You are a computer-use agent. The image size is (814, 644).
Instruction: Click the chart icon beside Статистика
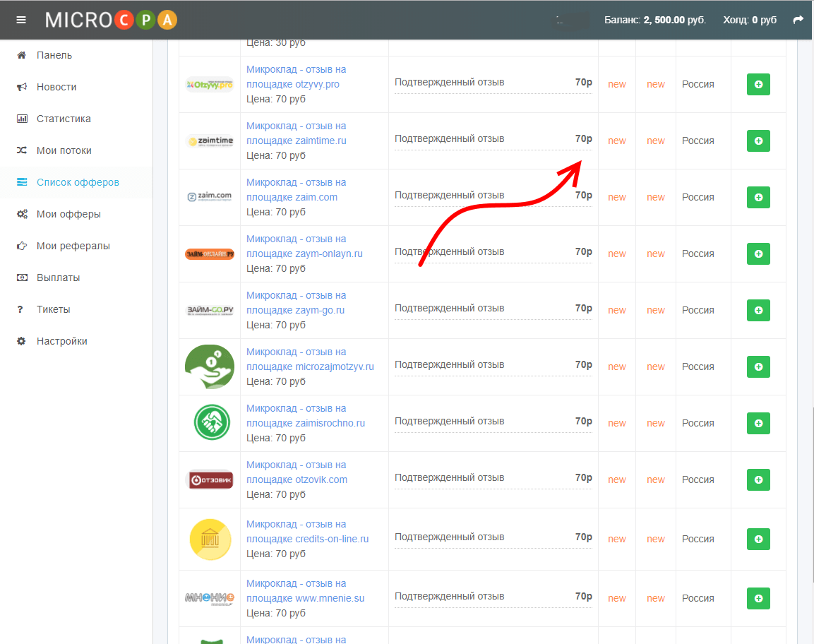click(22, 119)
